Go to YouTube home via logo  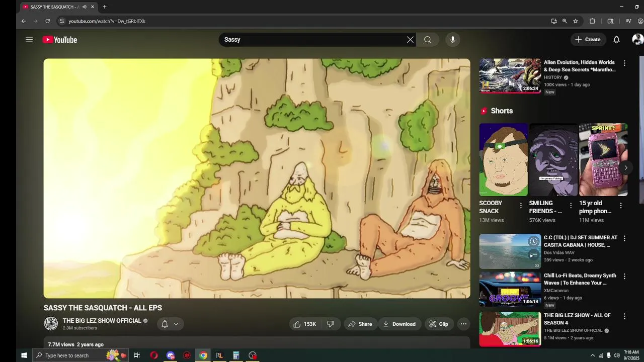coord(60,40)
